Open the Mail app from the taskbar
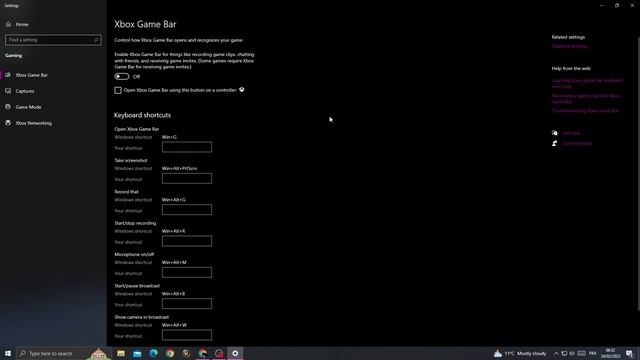 [137, 353]
